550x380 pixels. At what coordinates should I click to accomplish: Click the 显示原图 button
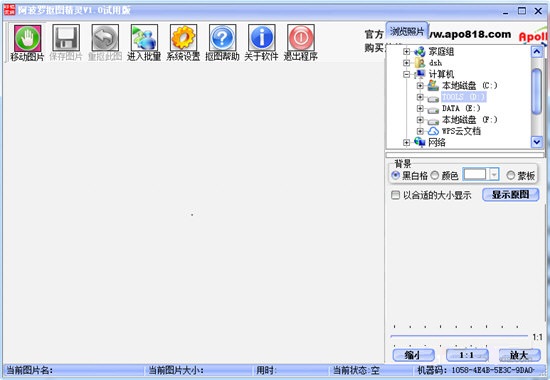pyautogui.click(x=511, y=194)
